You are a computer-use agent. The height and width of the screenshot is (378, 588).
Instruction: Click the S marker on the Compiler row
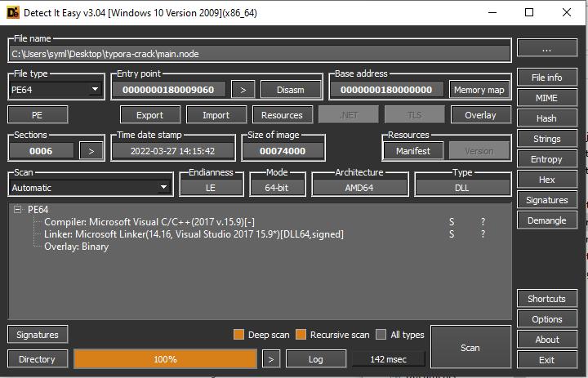coord(452,222)
